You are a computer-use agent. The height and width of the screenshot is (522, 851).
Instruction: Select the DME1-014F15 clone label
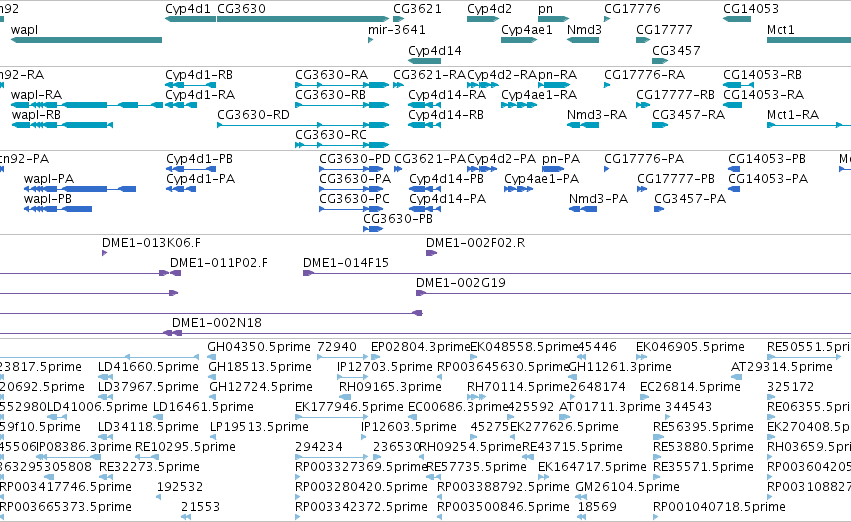[x=346, y=263]
